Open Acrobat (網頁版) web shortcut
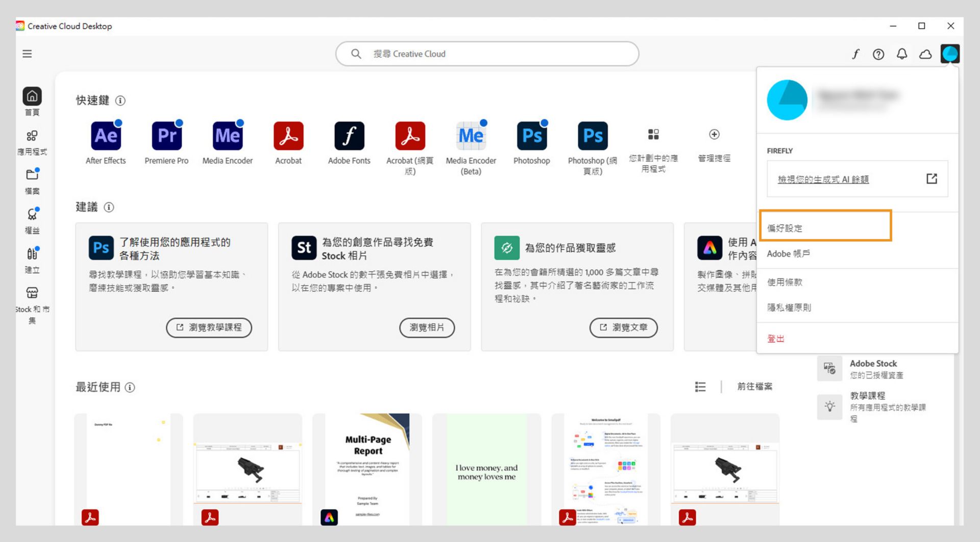 (x=410, y=148)
